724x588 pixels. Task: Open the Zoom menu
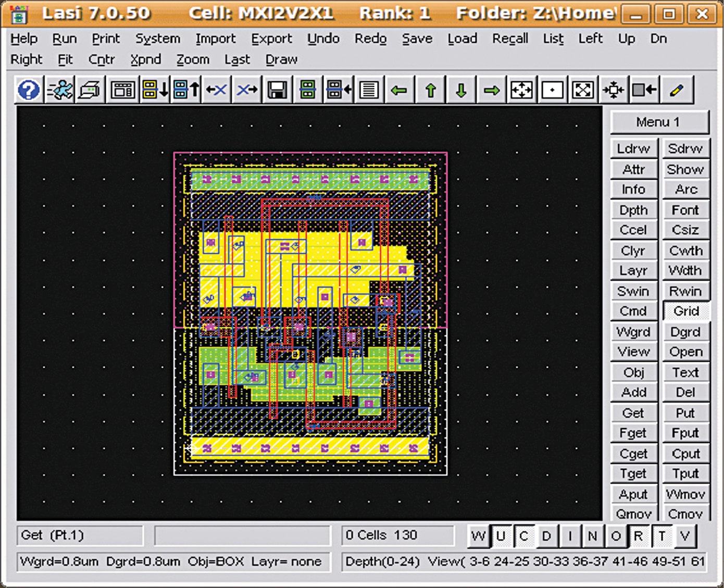(x=192, y=59)
